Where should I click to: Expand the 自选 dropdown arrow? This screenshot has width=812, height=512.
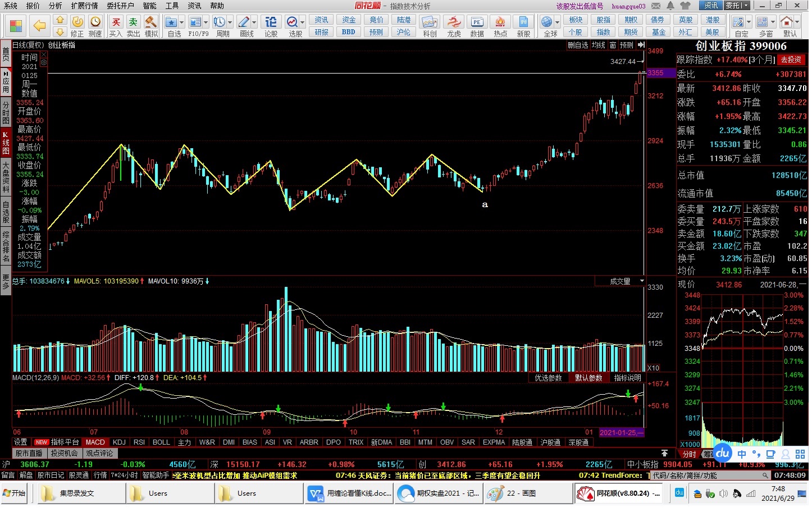182,22
